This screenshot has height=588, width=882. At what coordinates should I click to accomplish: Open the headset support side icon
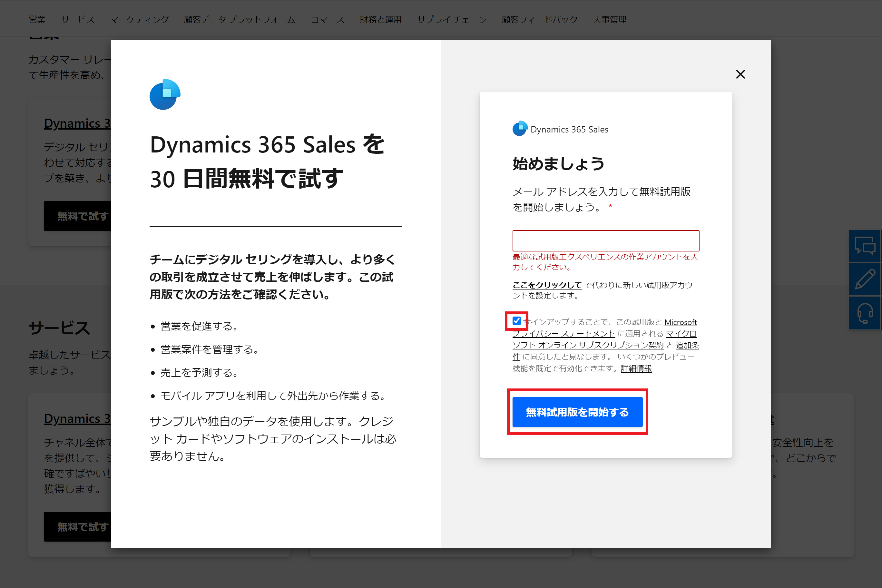point(865,313)
